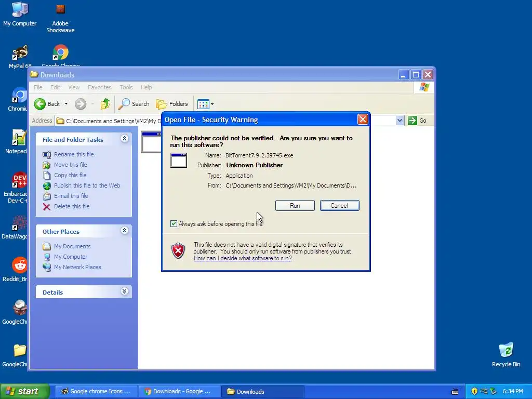Click the keyboard icon in the taskbar
The image size is (532, 399).
tap(455, 392)
